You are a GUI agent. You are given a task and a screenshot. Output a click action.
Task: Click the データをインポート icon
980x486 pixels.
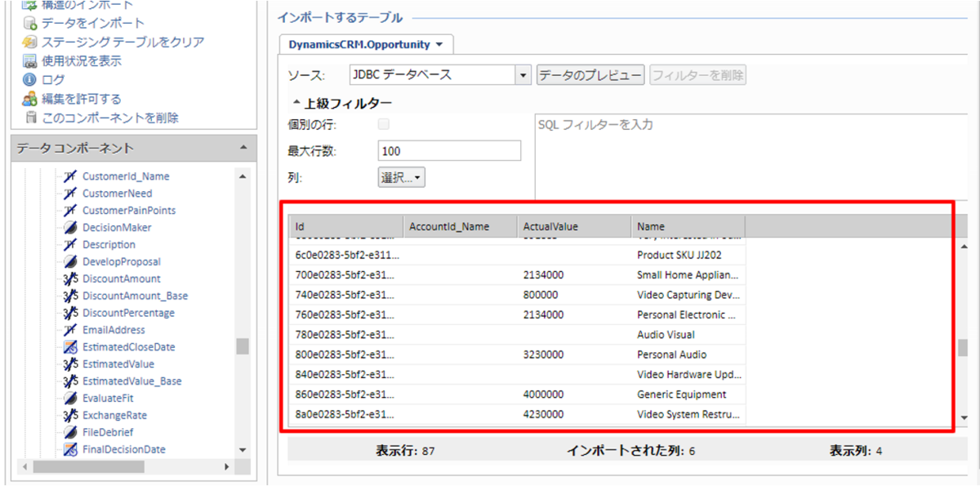click(29, 23)
